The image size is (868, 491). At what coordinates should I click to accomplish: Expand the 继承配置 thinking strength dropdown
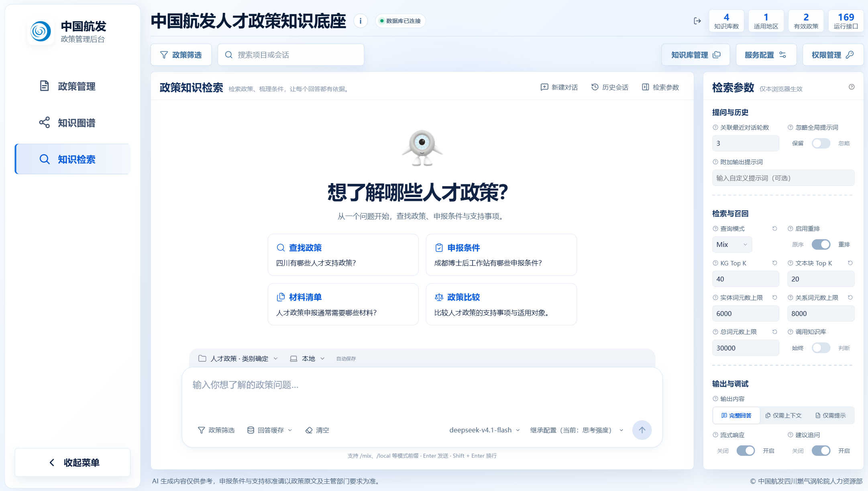coord(577,430)
